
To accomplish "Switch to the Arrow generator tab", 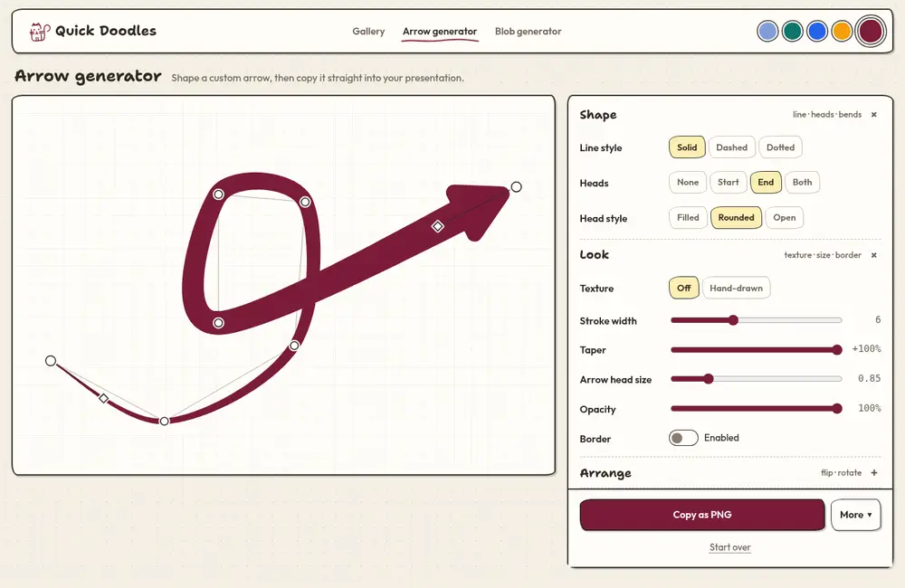I will pyautogui.click(x=440, y=32).
